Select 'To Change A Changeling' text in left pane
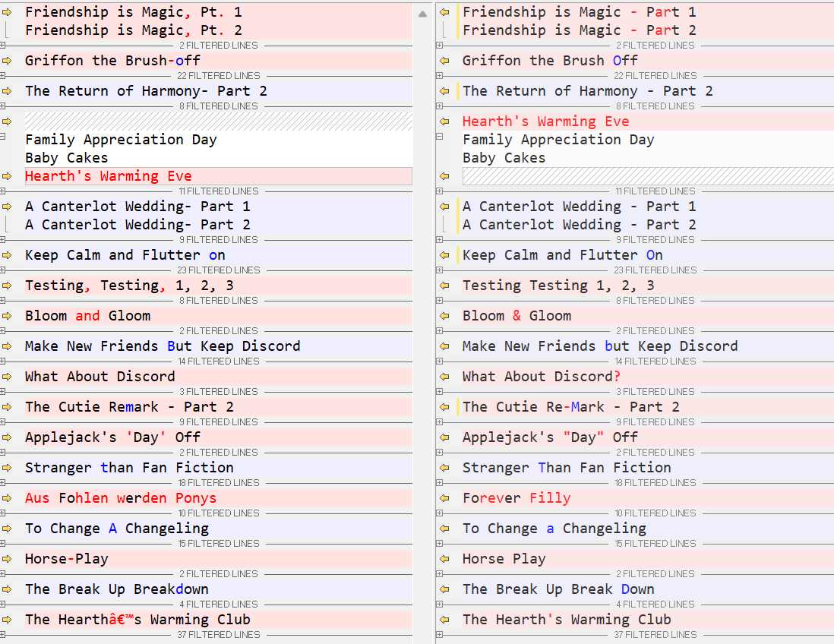This screenshot has height=644, width=834. point(117,529)
